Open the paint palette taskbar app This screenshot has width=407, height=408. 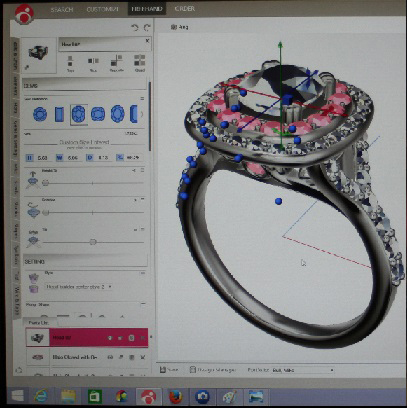229,397
